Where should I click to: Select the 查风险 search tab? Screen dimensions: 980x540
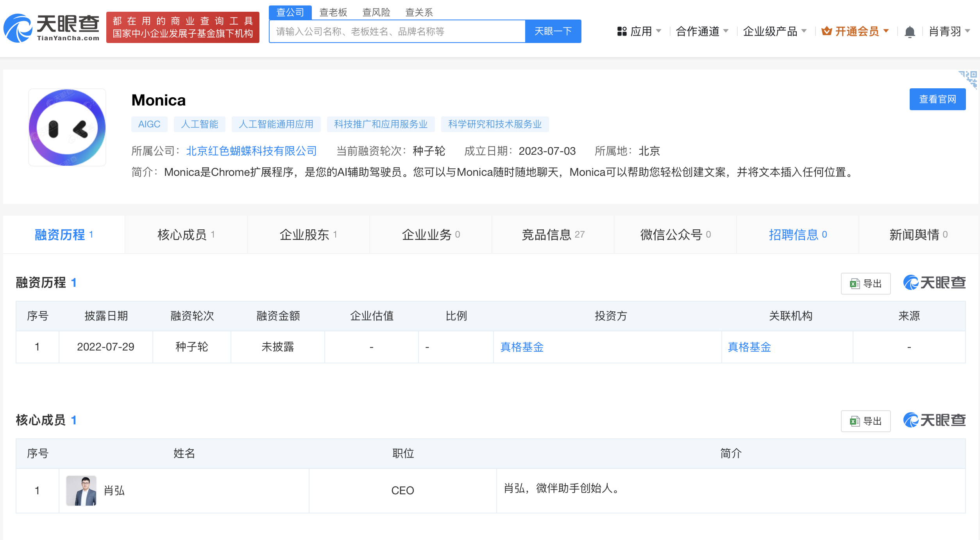[376, 13]
